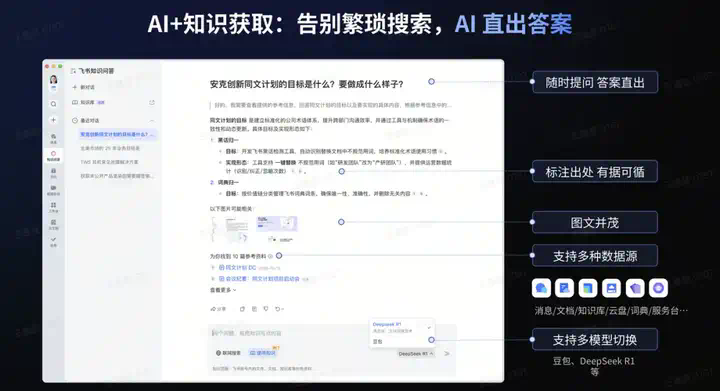Click the question title 安克创新同文计划的目标是什么

pos(307,84)
